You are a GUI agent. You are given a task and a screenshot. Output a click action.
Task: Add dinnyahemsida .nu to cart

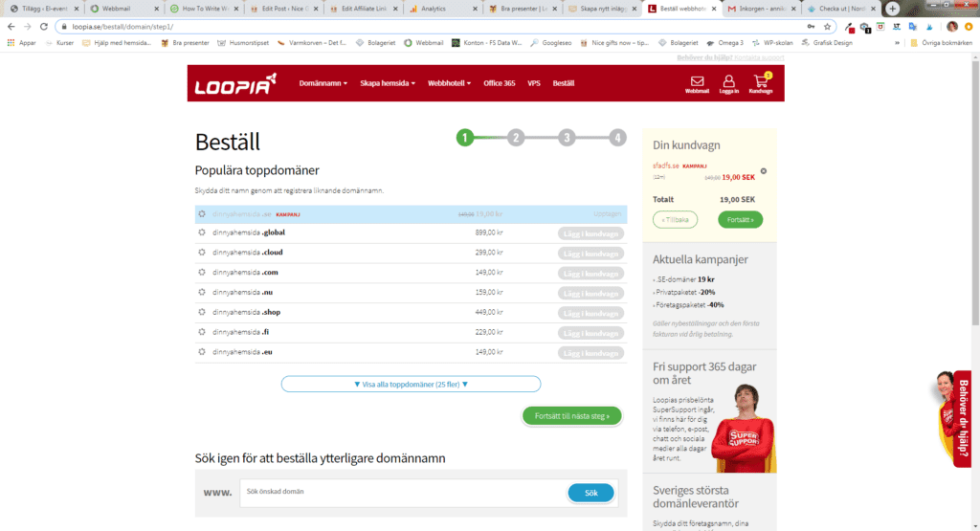(590, 294)
